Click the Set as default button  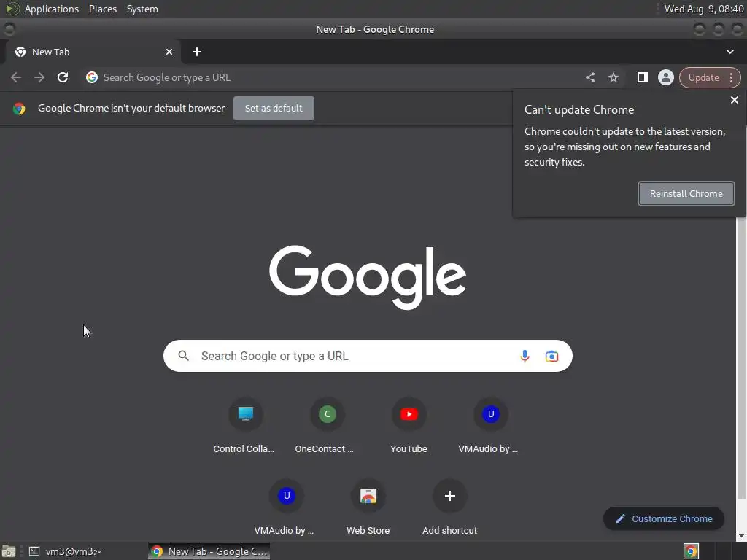pos(274,108)
